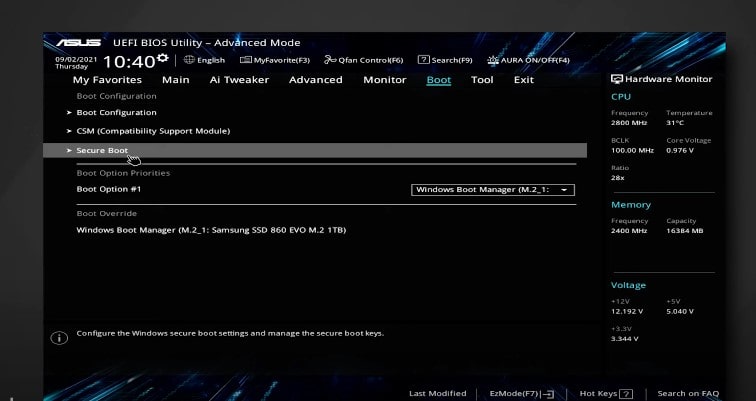This screenshot has width=756, height=401.
Task: Click the BCLK value 100.00 MHz
Action: [632, 150]
